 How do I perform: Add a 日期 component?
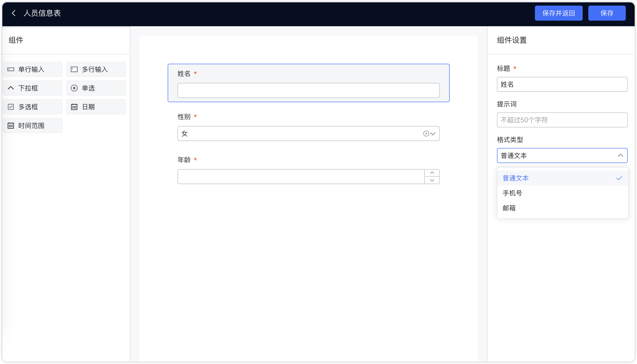(x=96, y=107)
